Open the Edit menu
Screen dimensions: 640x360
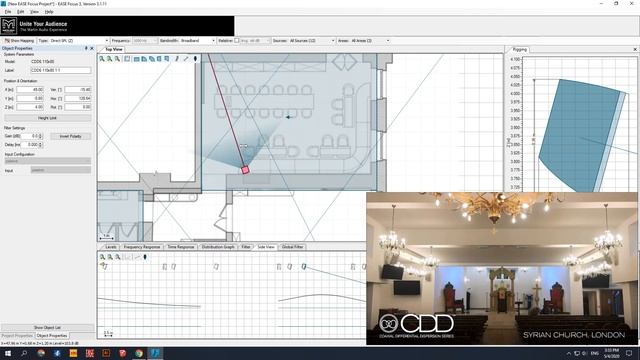pyautogui.click(x=20, y=12)
